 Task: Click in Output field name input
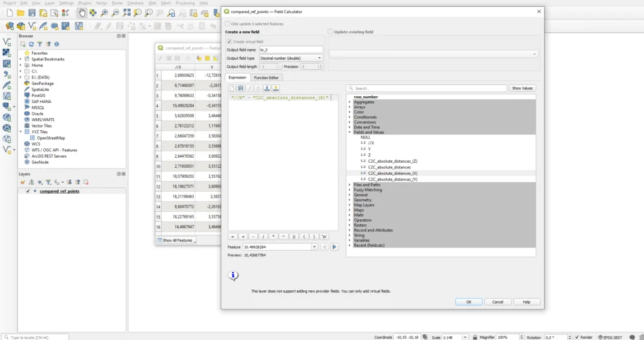(x=291, y=50)
